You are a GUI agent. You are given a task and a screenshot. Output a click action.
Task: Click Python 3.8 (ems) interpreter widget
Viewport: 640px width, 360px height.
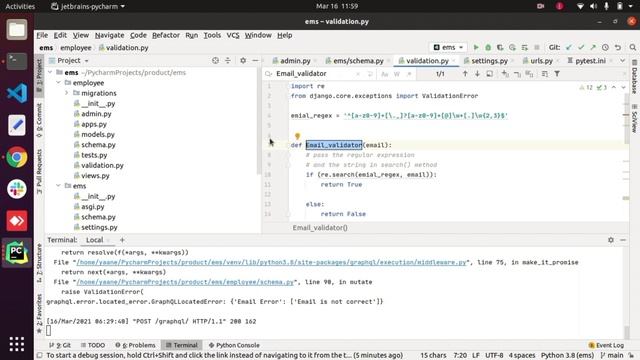tap(567, 356)
